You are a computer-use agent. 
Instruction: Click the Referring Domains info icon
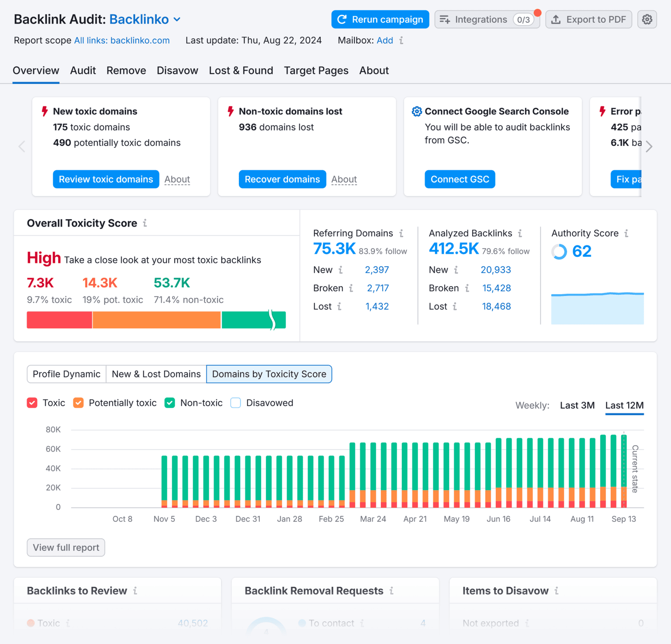point(401,233)
